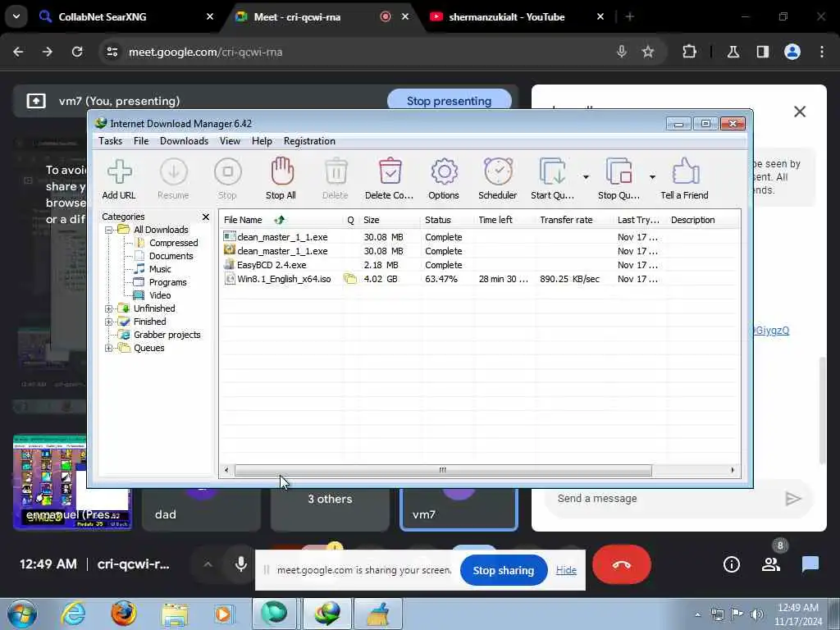Select the Music category

point(160,269)
